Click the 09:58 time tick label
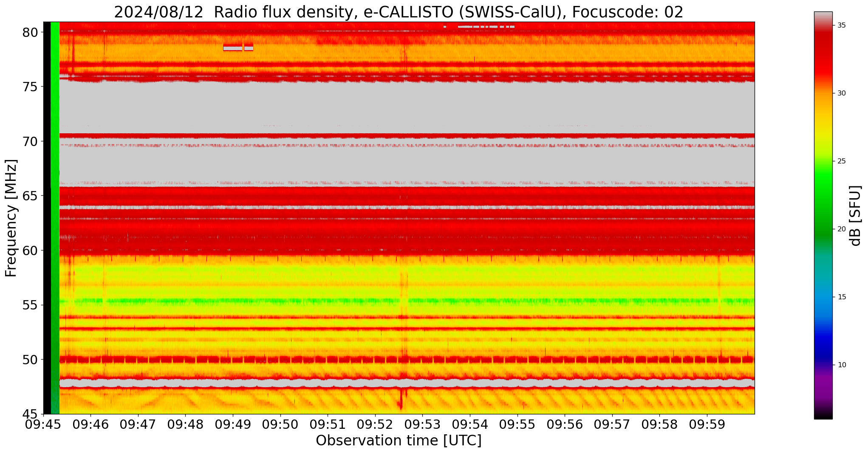The image size is (868, 453). click(x=659, y=425)
